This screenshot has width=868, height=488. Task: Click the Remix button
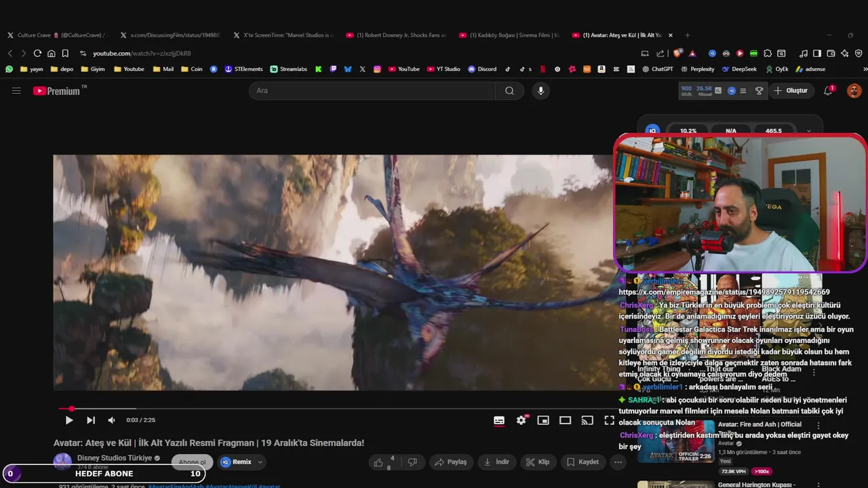(236, 462)
